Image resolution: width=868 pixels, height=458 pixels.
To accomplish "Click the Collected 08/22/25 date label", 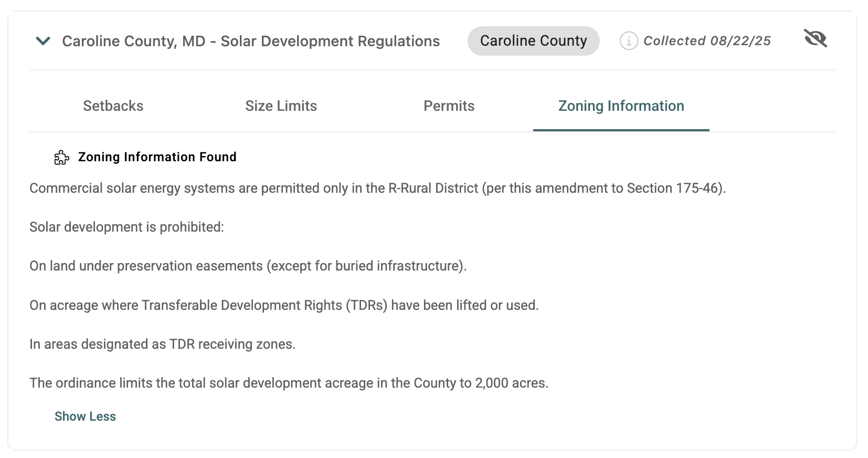I will (707, 41).
